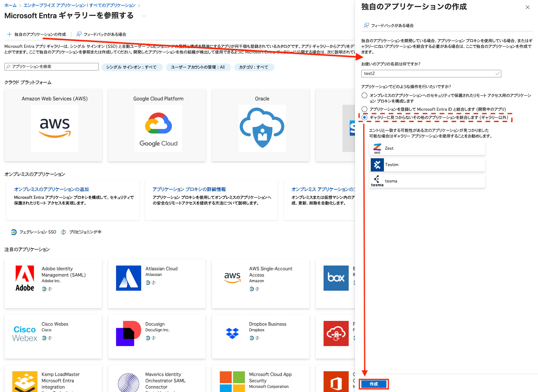Open the Atlassian Cloud application icon
This screenshot has height=392, width=538.
(x=128, y=278)
